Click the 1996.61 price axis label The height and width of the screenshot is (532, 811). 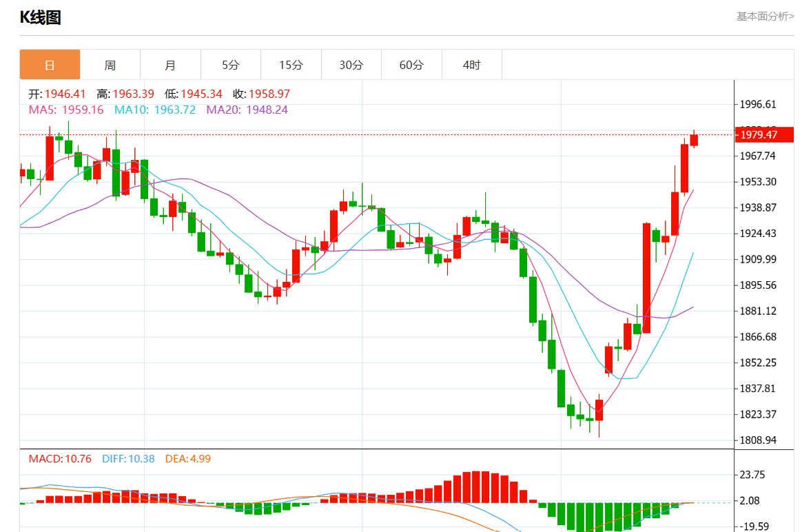(758, 105)
